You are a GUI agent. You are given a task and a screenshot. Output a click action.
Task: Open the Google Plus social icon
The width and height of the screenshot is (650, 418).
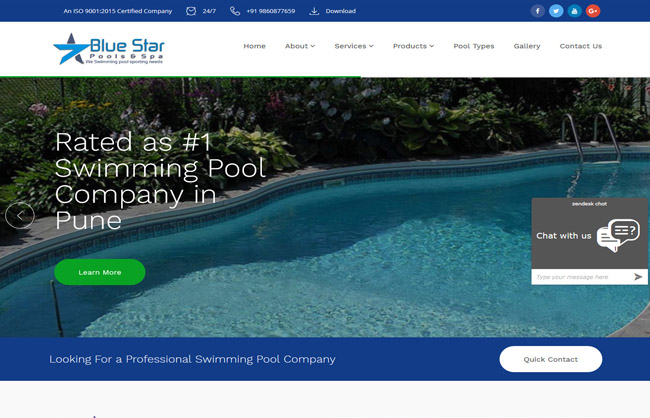pos(593,11)
